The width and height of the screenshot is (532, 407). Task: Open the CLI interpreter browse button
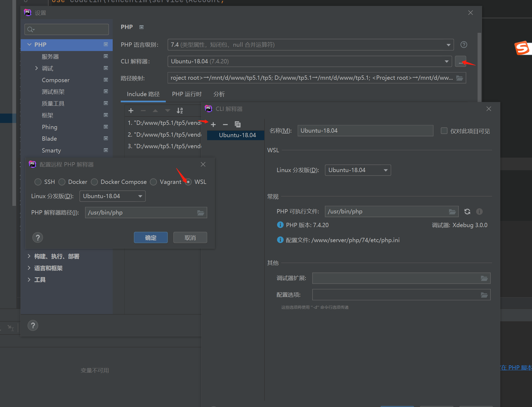point(461,61)
